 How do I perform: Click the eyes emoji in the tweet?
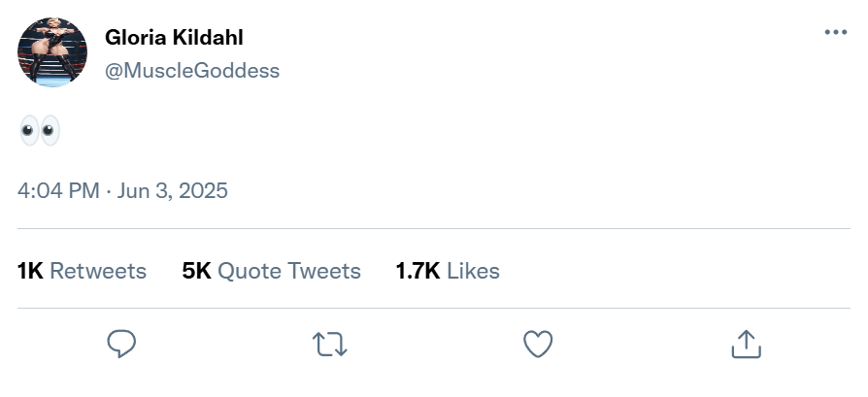[x=40, y=130]
